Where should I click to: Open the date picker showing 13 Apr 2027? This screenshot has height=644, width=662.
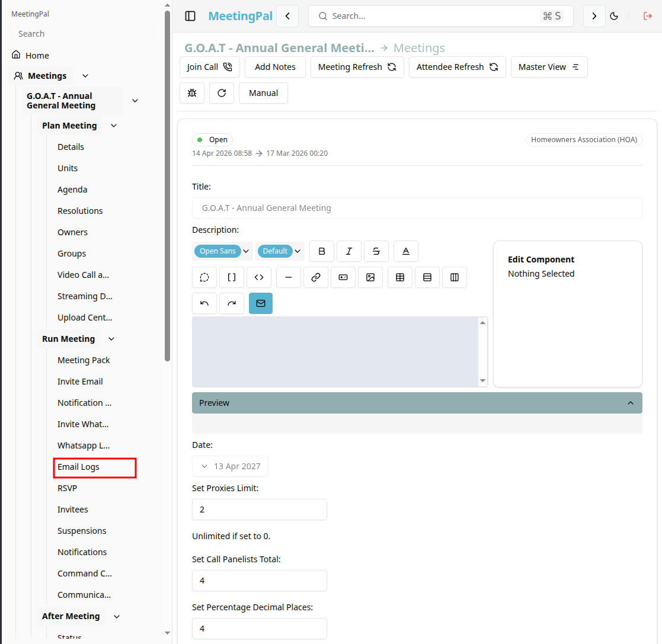(230, 466)
